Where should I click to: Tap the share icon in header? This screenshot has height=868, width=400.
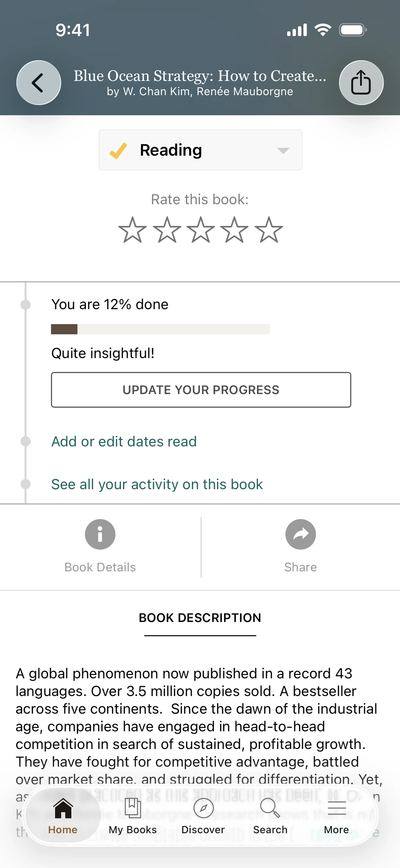361,83
